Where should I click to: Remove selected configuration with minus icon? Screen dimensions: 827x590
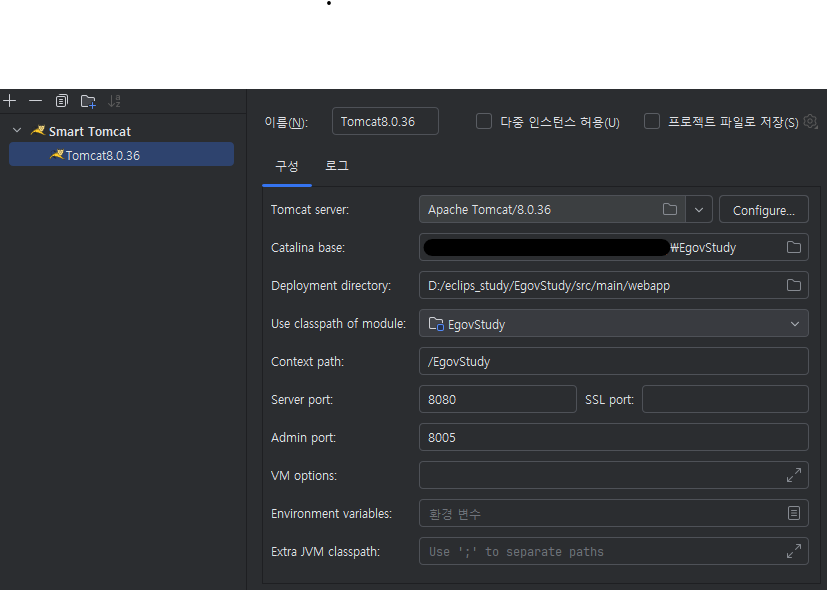35,101
